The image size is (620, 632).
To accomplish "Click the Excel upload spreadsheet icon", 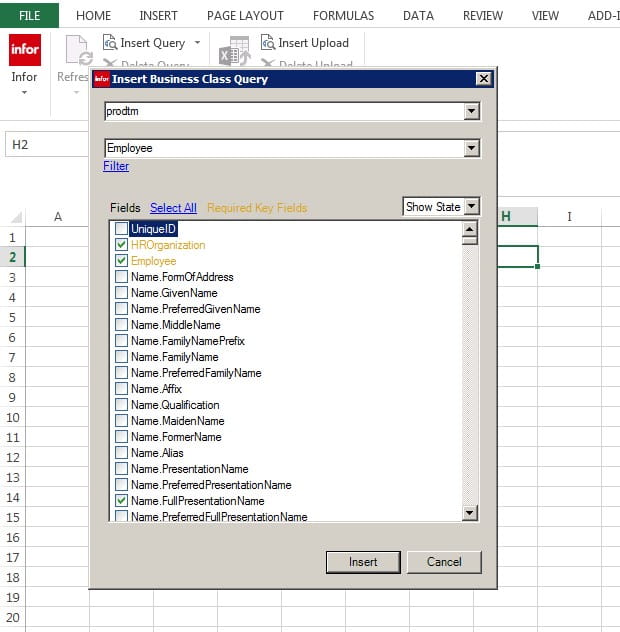I will (x=235, y=51).
